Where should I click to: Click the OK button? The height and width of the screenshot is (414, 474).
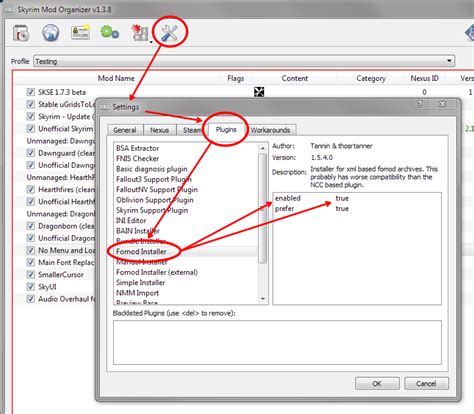coord(377,384)
